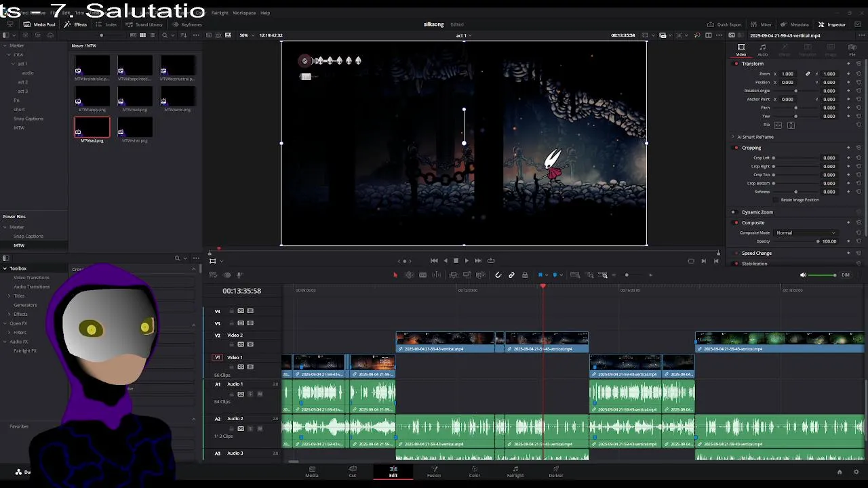Add a blue marker on the timeline

coord(555,275)
